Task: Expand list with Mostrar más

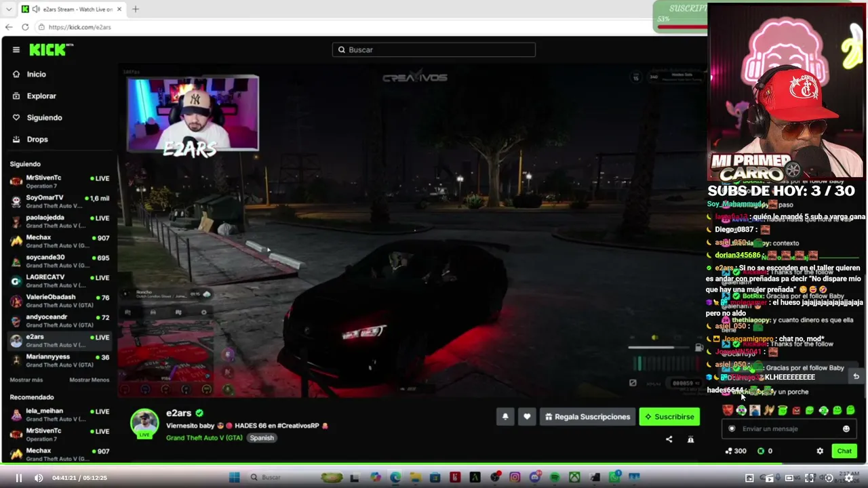Action: pos(26,380)
